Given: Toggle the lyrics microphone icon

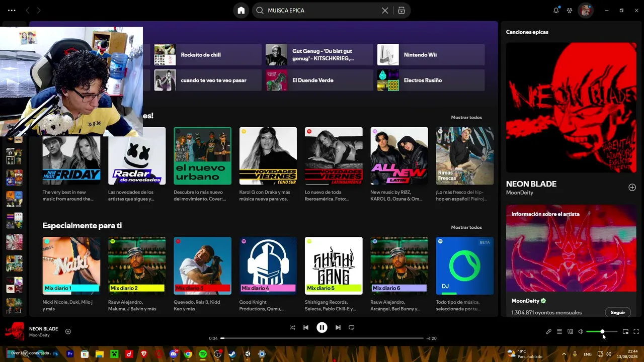Looking at the screenshot, I should click(x=548, y=332).
